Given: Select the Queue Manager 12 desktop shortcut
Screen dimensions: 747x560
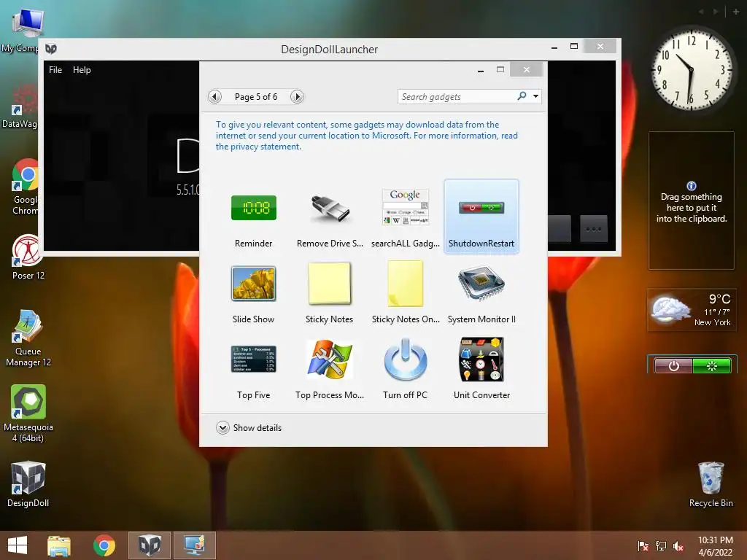Looking at the screenshot, I should coord(28,338).
